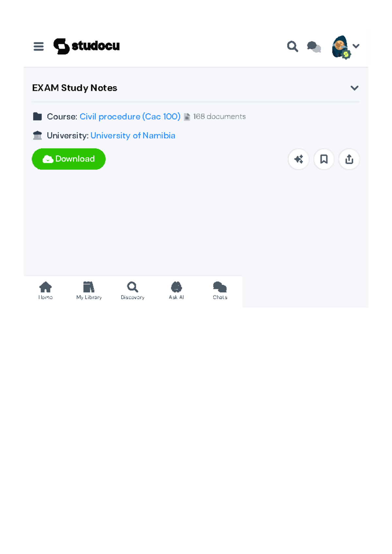Expand the account dropdown arrow

click(356, 46)
